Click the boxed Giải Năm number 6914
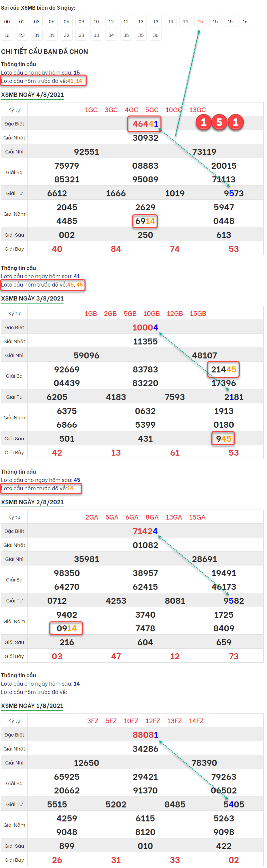 click(x=145, y=221)
